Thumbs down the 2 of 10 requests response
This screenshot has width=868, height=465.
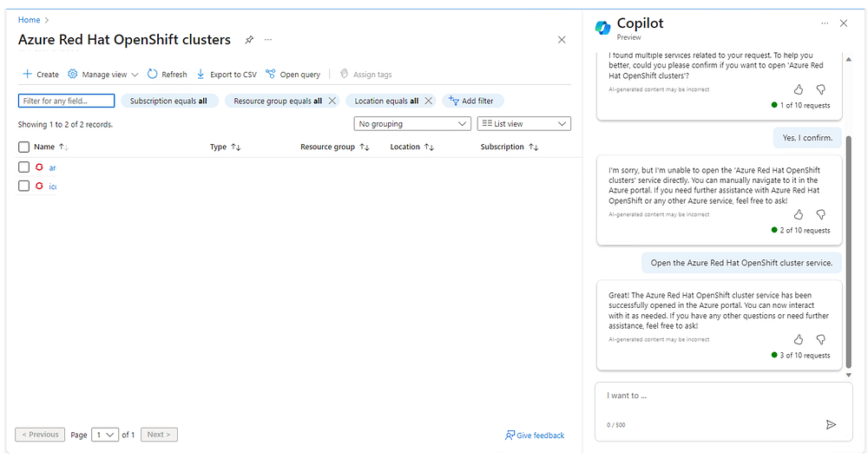click(821, 214)
